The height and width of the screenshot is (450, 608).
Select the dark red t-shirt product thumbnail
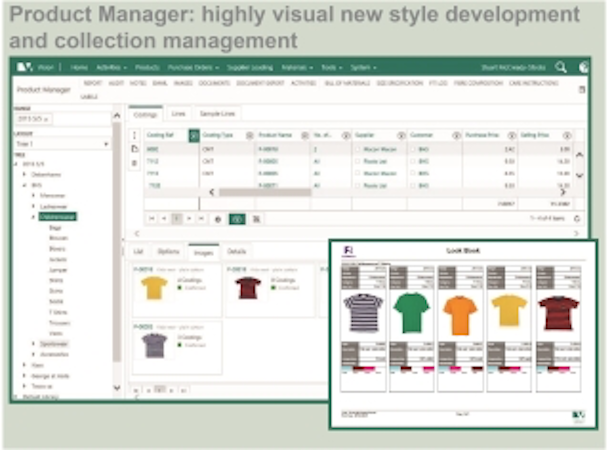(248, 288)
